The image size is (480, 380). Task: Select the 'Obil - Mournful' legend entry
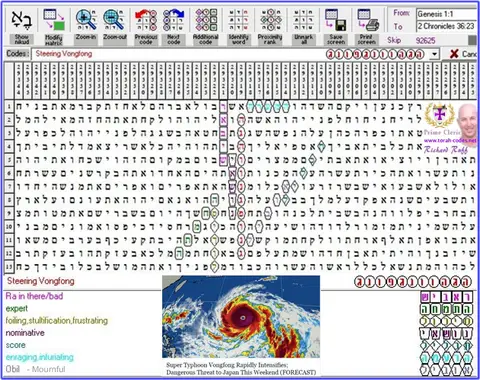click(x=35, y=369)
